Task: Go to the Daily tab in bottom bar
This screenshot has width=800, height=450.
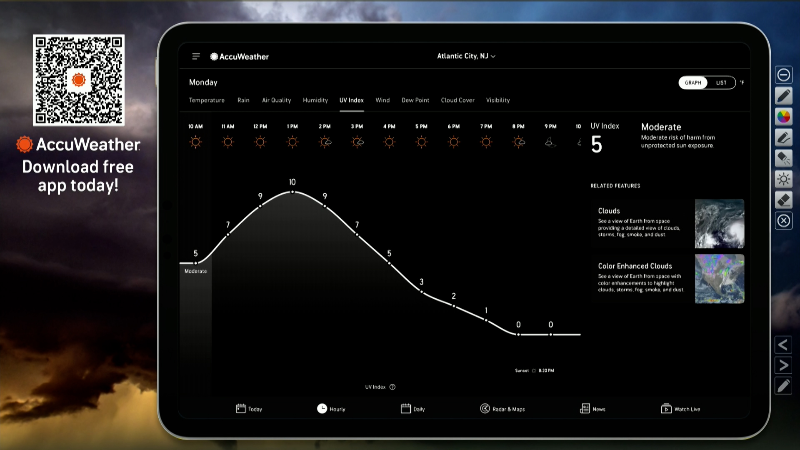Action: tap(413, 409)
